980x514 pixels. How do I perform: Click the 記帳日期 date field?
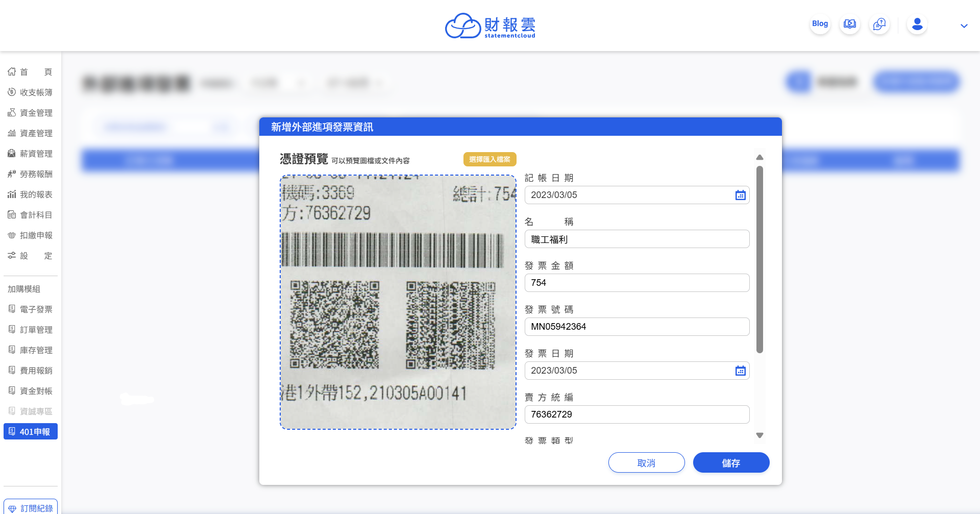tap(637, 195)
